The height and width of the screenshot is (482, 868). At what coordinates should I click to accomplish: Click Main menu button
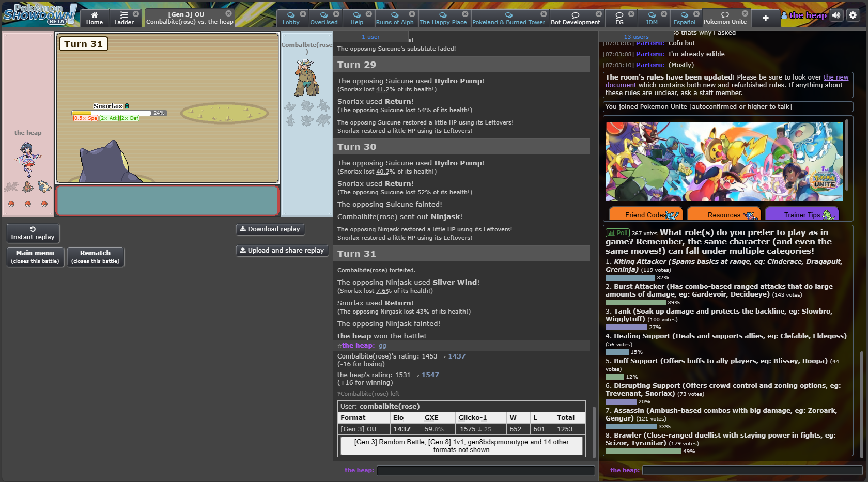click(x=35, y=257)
